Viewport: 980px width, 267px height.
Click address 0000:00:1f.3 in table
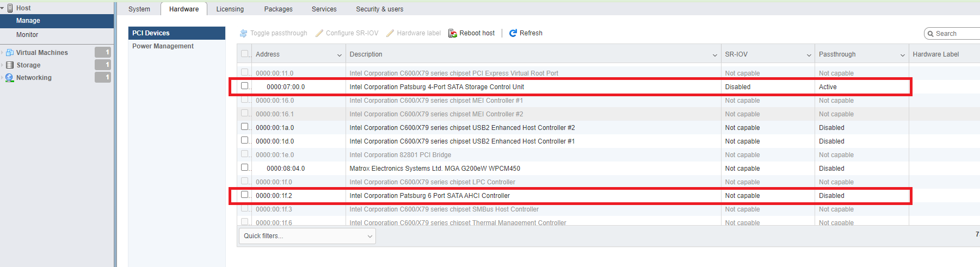(274, 209)
